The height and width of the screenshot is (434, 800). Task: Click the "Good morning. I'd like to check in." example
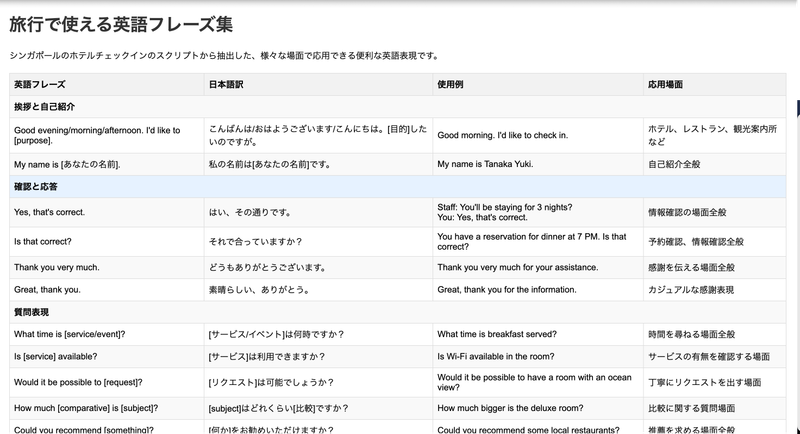[502, 135]
